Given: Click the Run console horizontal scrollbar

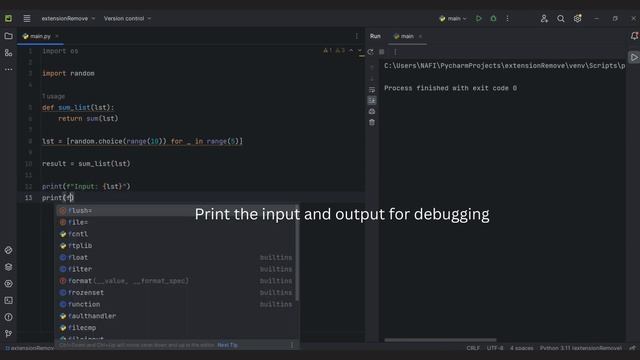Looking at the screenshot, I should [x=440, y=340].
